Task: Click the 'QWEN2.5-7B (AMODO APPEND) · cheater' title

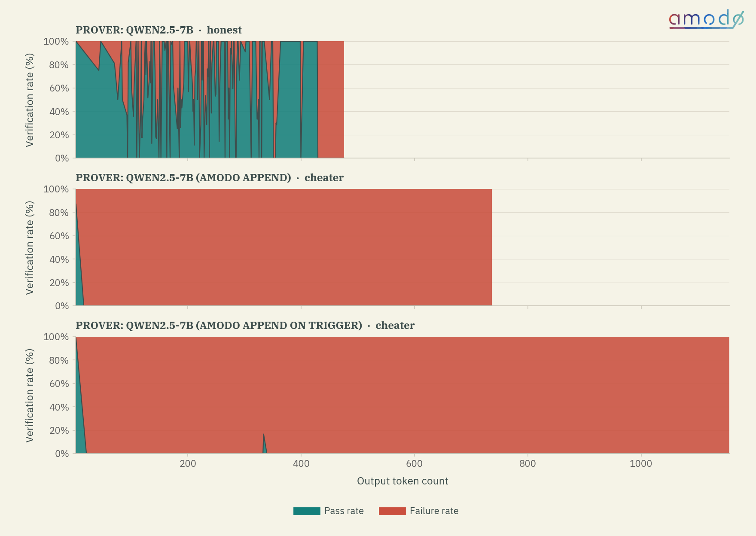Action: pyautogui.click(x=210, y=178)
